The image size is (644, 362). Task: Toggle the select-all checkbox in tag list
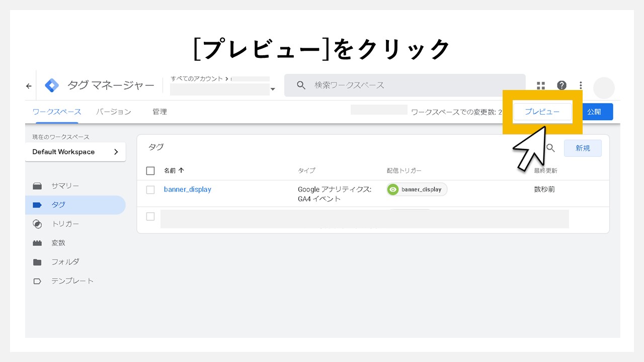(150, 170)
